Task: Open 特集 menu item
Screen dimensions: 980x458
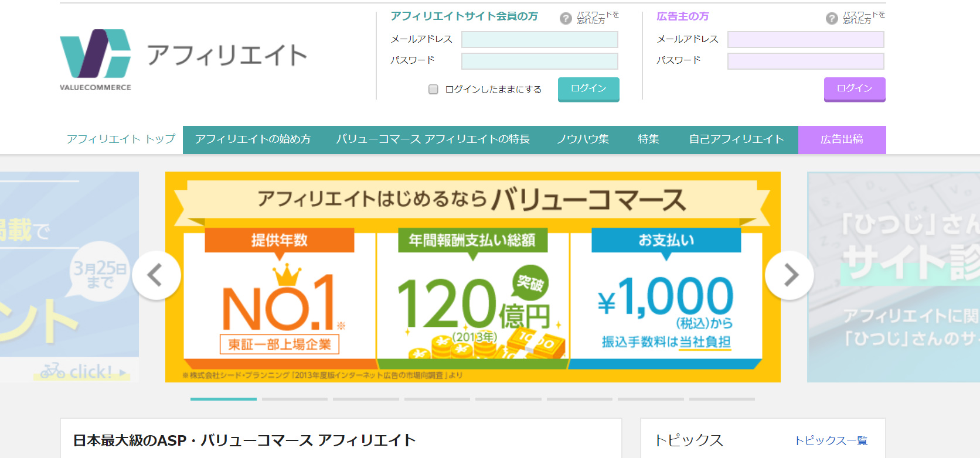Action: (x=649, y=139)
